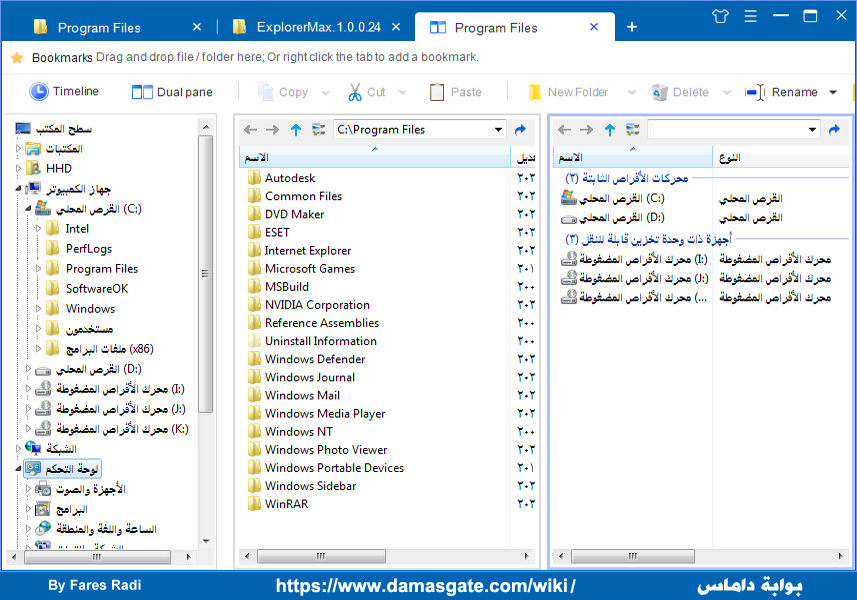Open right pane address dropdown arrow
This screenshot has width=857, height=600.
point(813,130)
